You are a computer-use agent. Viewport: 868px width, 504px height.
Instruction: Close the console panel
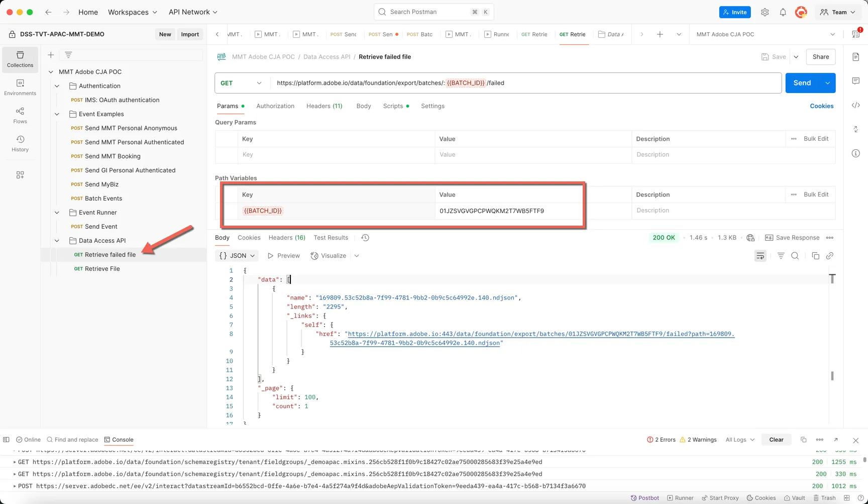point(855,440)
